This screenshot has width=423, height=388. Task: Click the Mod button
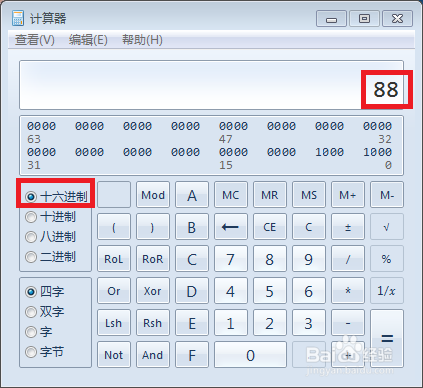153,195
